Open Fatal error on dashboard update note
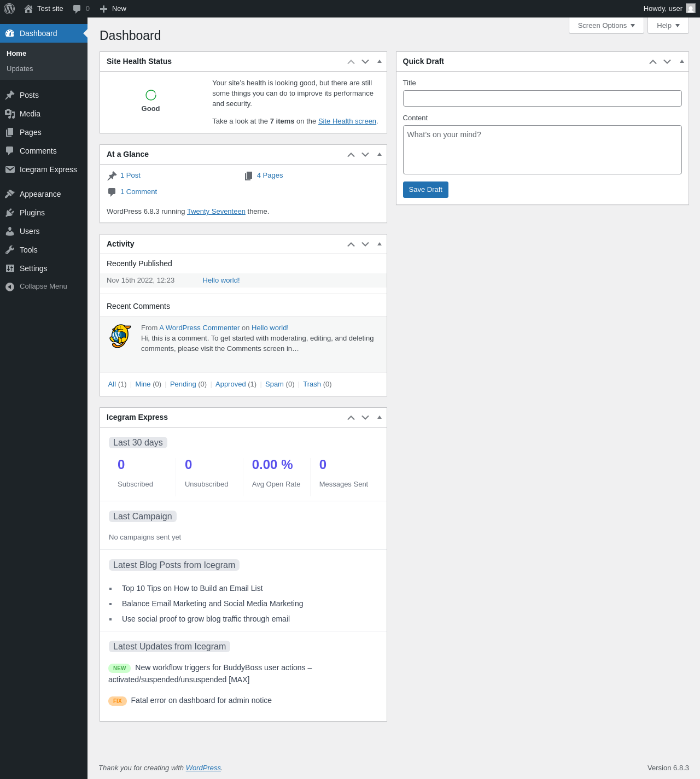The image size is (700, 779). click(x=201, y=700)
